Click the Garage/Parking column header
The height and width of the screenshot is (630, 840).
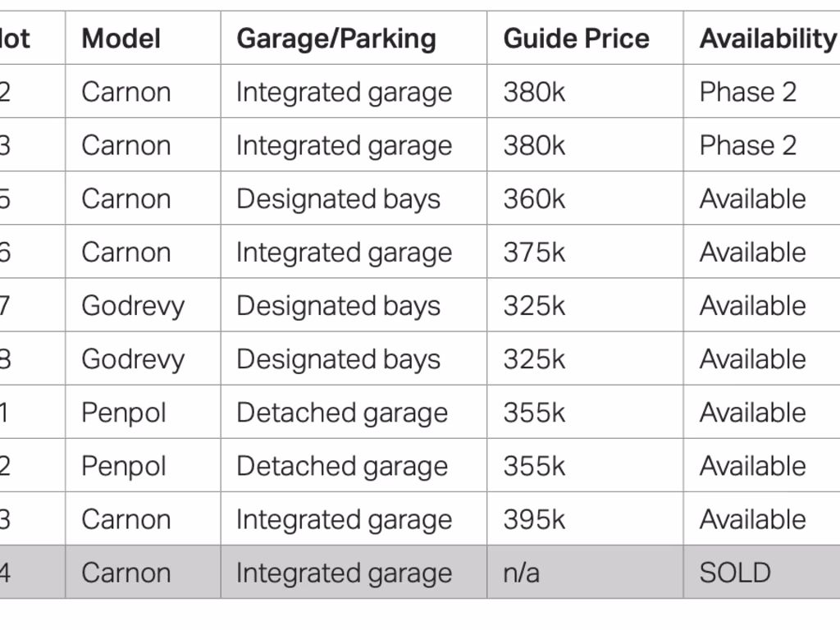336,39
